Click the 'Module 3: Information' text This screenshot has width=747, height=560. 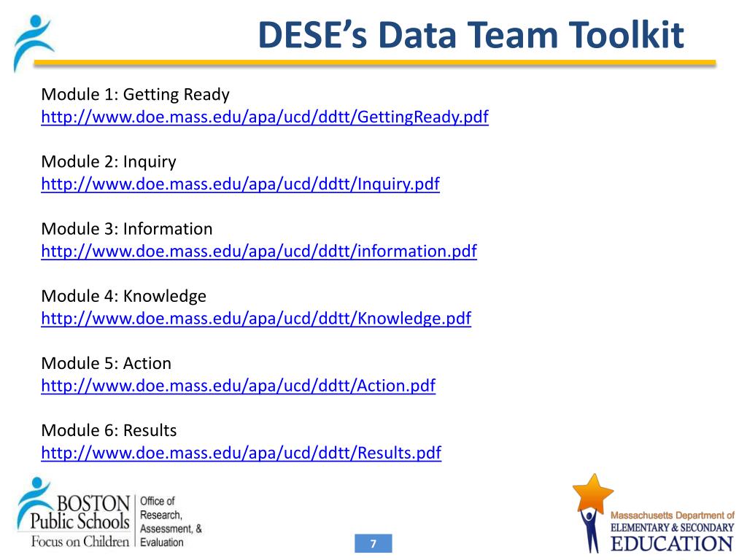tap(127, 229)
